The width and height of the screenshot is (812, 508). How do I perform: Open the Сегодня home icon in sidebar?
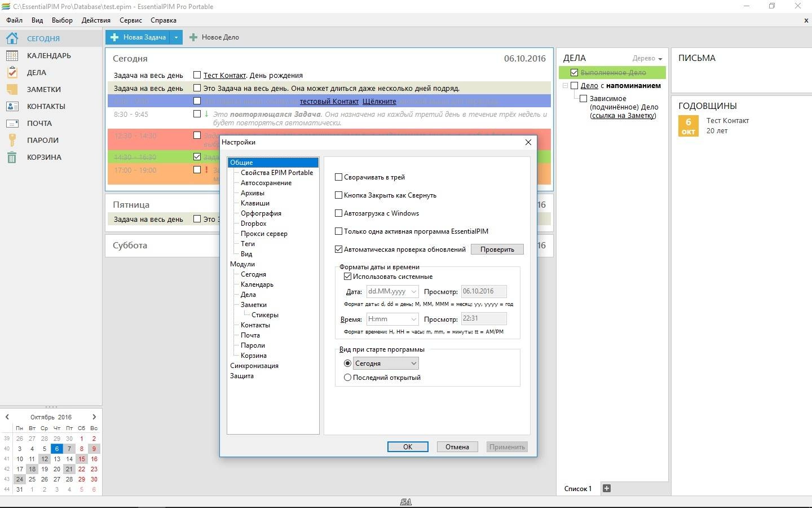(x=12, y=38)
